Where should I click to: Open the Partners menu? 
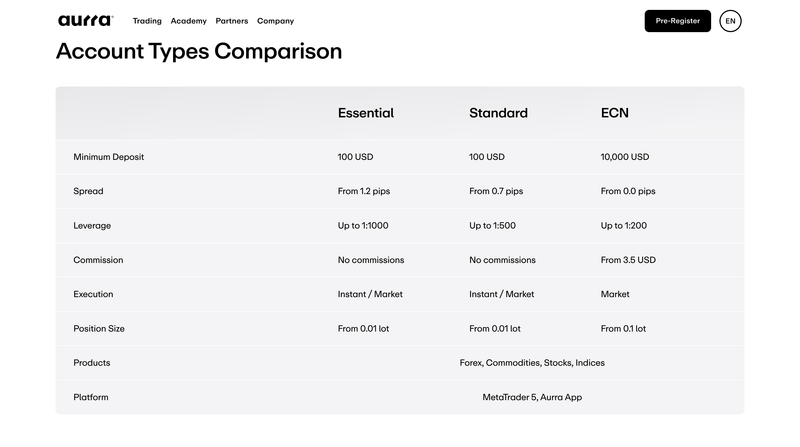click(232, 21)
